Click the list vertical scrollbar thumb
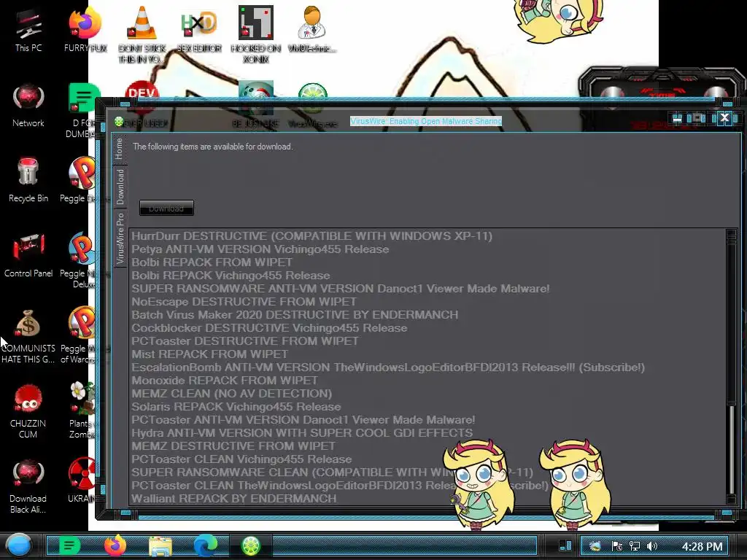Image resolution: width=747 pixels, height=560 pixels. point(732,450)
